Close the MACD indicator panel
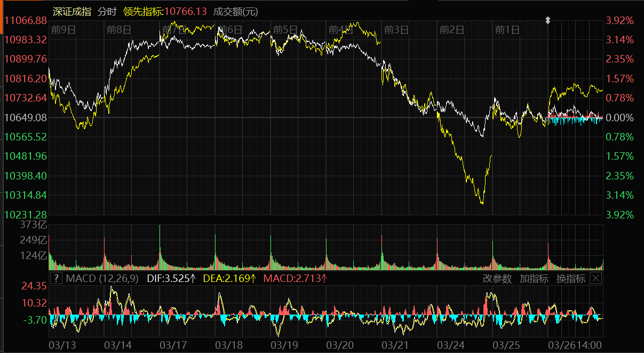This screenshot has width=644, height=353. 596,278
